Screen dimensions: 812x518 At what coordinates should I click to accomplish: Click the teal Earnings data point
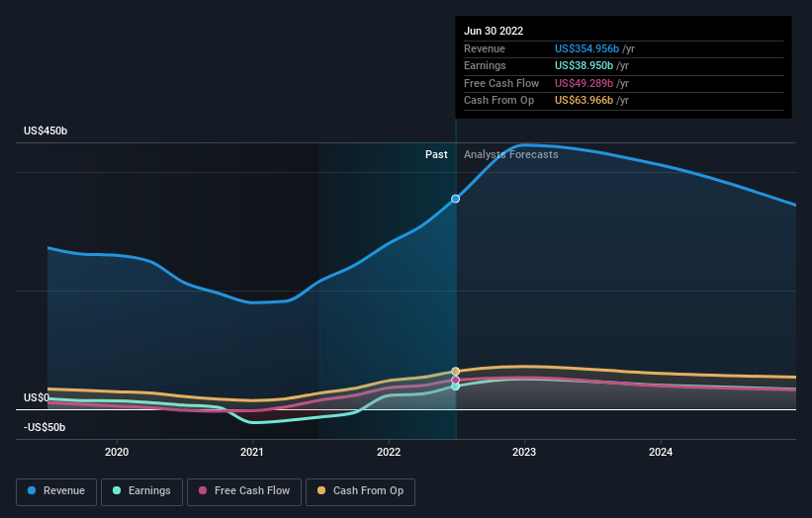pyautogui.click(x=455, y=387)
